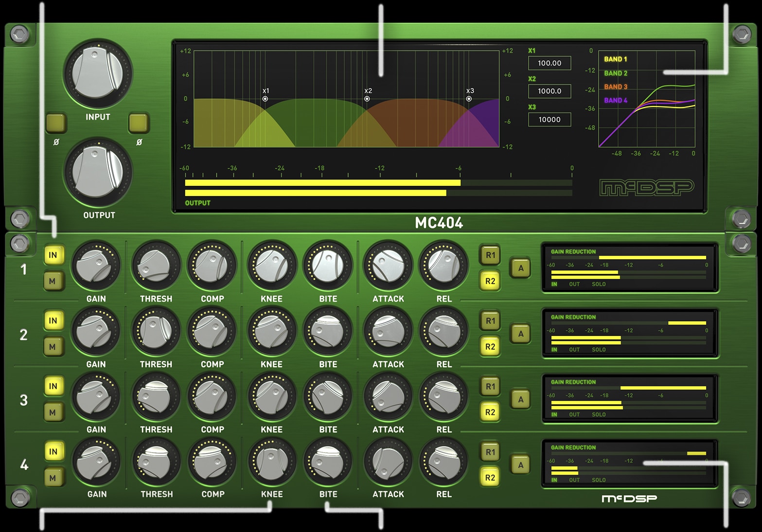The height and width of the screenshot is (532, 762).
Task: Select BAND 4 in the curve legend
Action: point(616,101)
